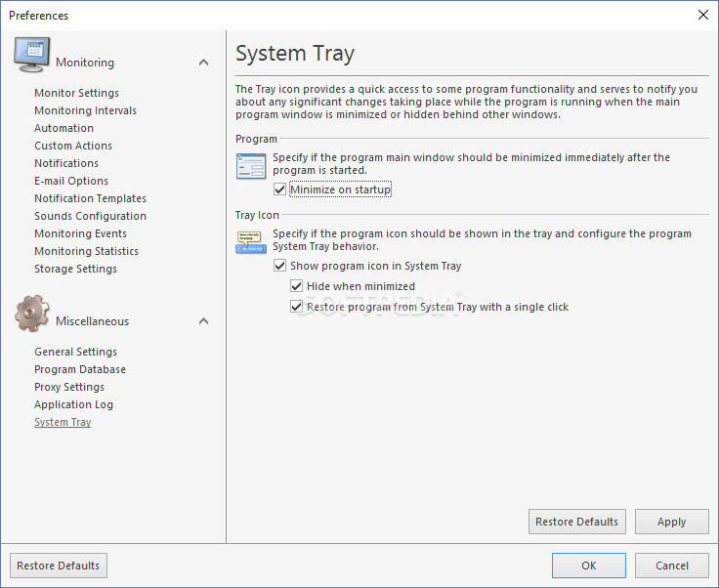The image size is (719, 588).
Task: Select the System Tray link
Action: pyautogui.click(x=63, y=422)
